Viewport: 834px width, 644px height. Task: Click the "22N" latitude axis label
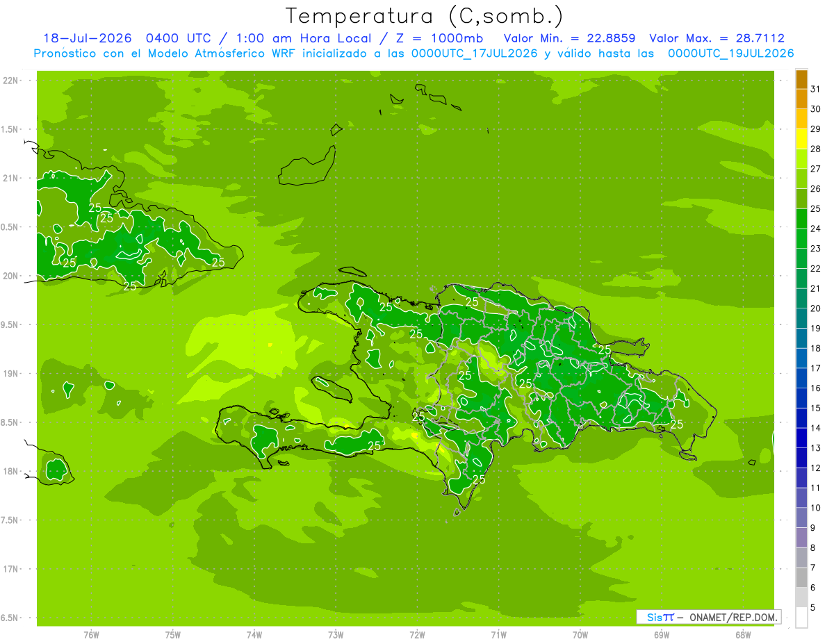coord(10,81)
